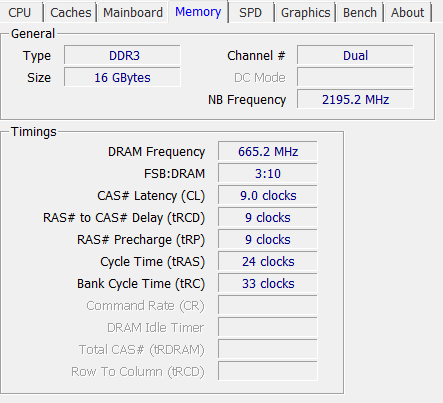Viewport: 443px width, 403px height.
Task: Open the Caches tab
Action: pos(70,13)
